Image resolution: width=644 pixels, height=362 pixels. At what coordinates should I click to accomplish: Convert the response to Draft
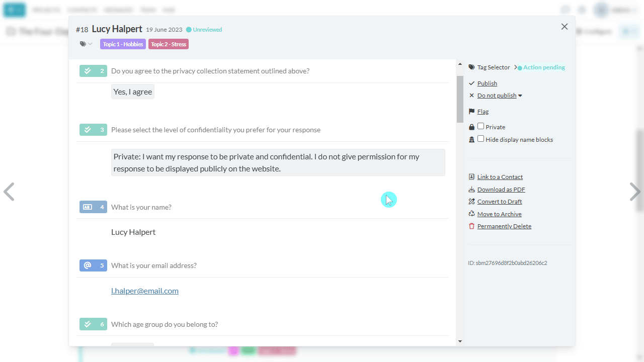tap(500, 202)
